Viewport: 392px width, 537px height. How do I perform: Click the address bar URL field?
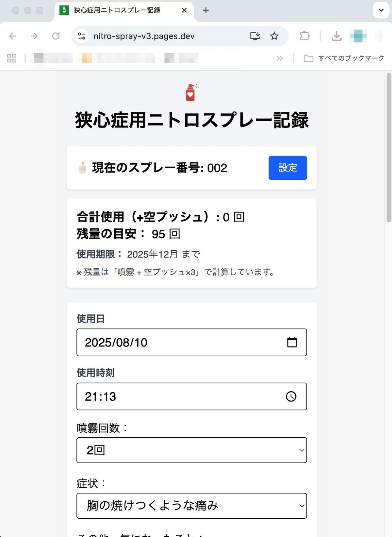[x=163, y=36]
